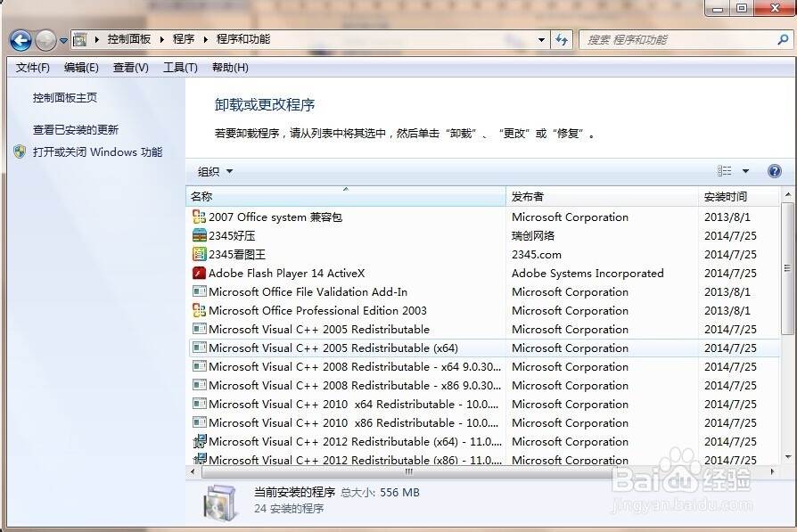Click icon of Visual C++ 2010 x86 Redistributable
Screen dimensions: 797x532
coord(200,422)
